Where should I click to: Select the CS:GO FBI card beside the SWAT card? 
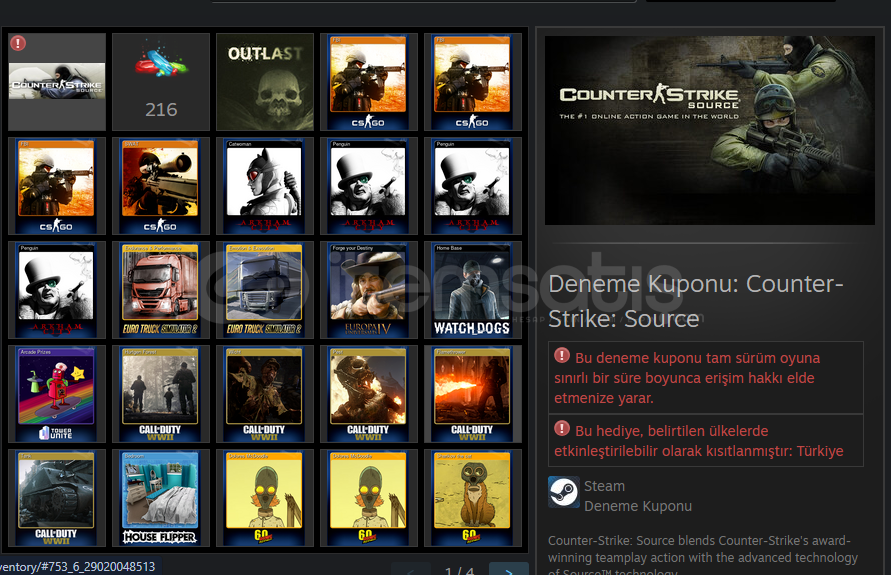pos(57,186)
